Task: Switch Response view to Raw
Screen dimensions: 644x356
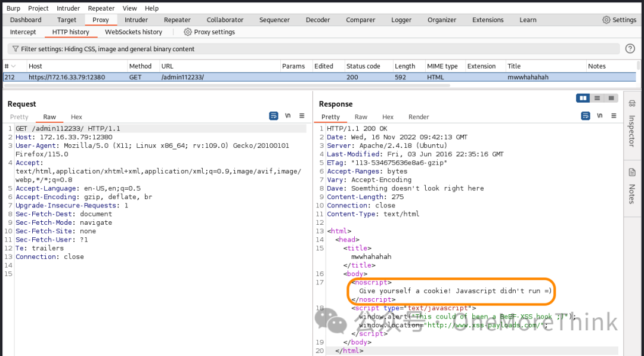Action: click(361, 117)
